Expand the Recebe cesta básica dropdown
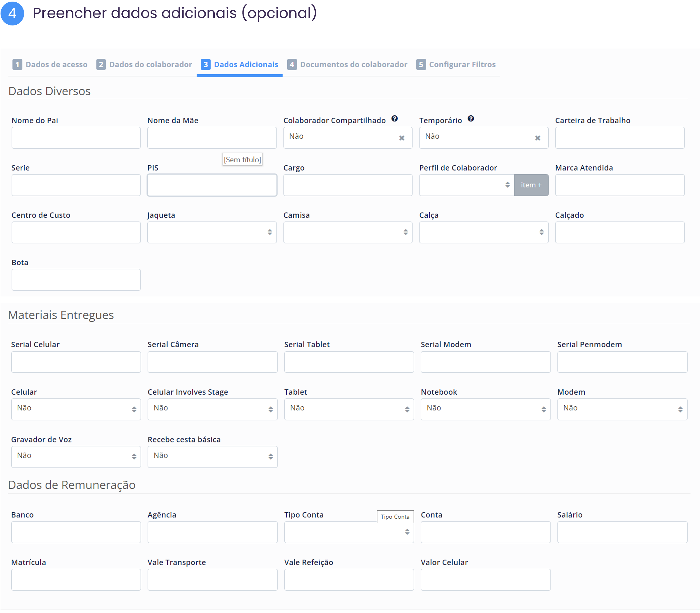This screenshot has height=613, width=700. (212, 457)
